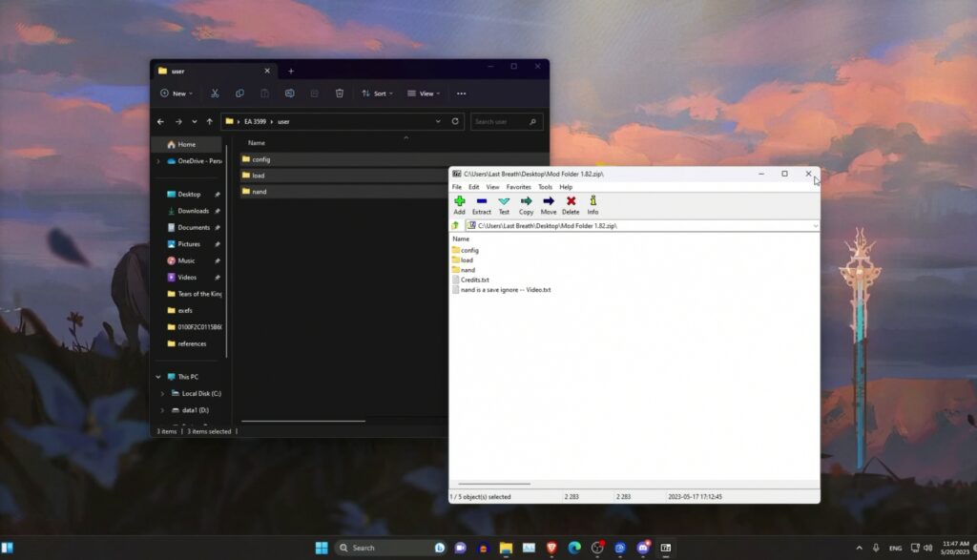Expand the 7-Zip address path dropdown
Screen dimensions: 977x560
[815, 226]
